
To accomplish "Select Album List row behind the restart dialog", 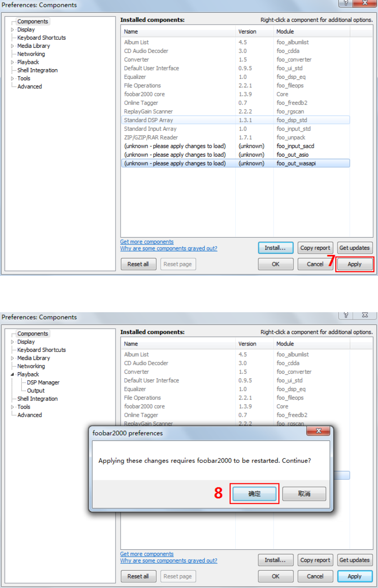I will 235,355.
